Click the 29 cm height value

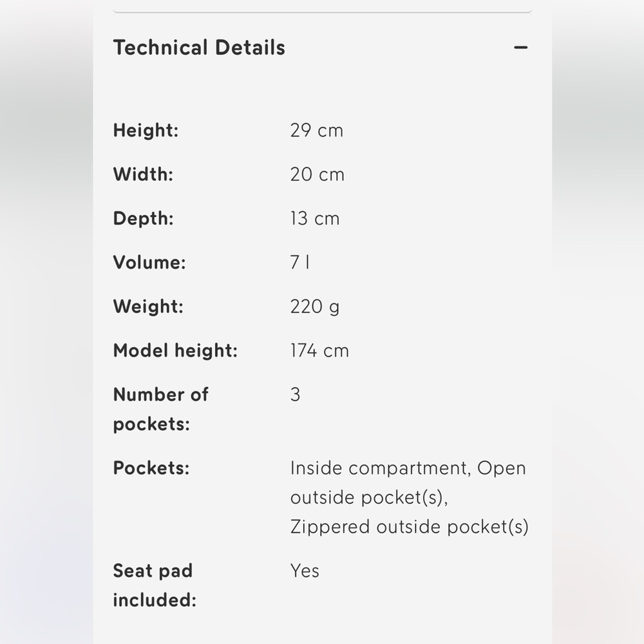click(316, 131)
